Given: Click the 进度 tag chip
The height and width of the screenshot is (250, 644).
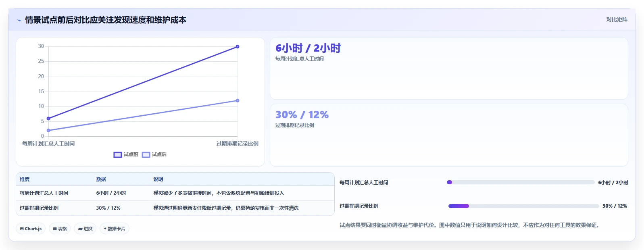Looking at the screenshot, I should 85,229.
